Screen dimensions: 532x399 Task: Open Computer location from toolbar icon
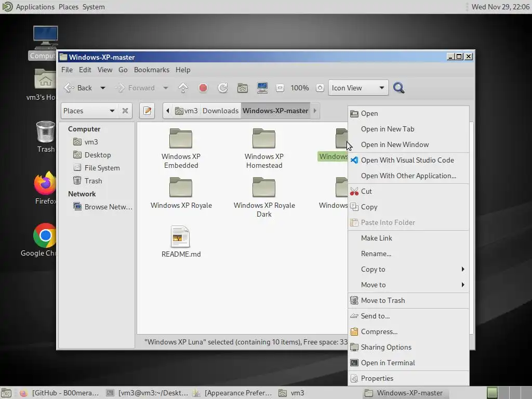click(x=262, y=88)
